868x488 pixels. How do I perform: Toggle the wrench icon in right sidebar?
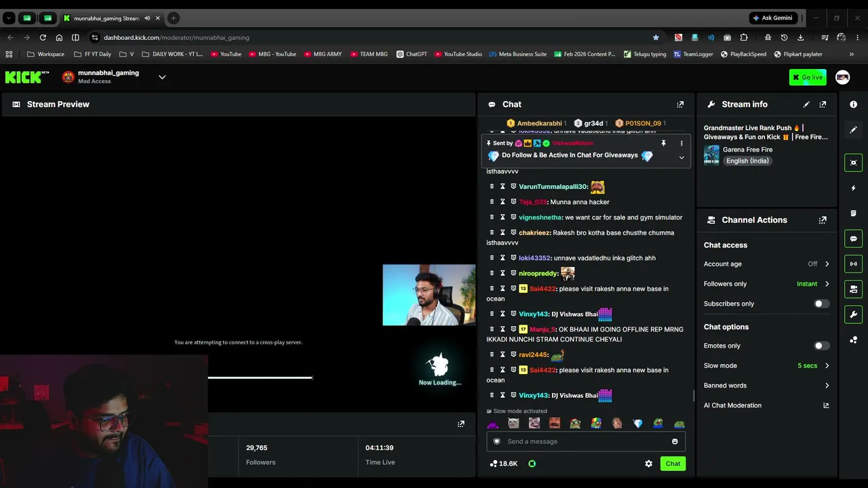[853, 314]
